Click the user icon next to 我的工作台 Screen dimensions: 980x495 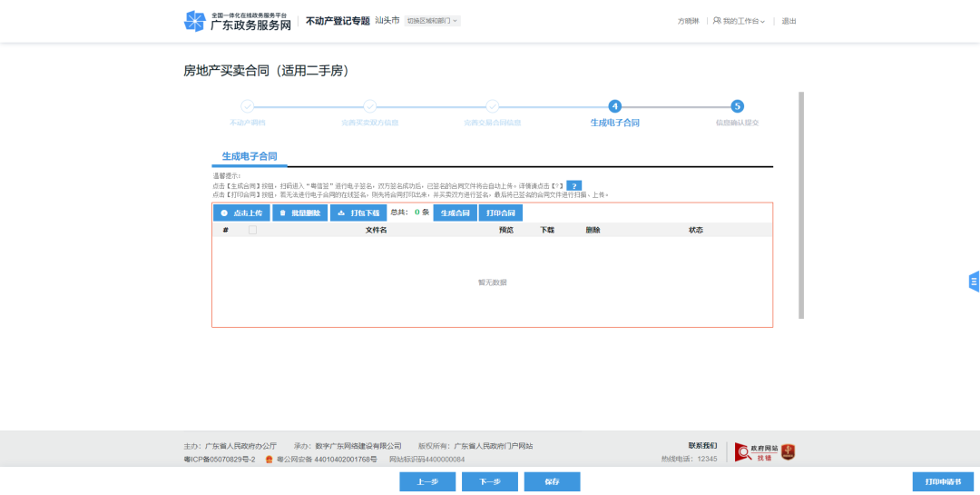[x=717, y=21]
